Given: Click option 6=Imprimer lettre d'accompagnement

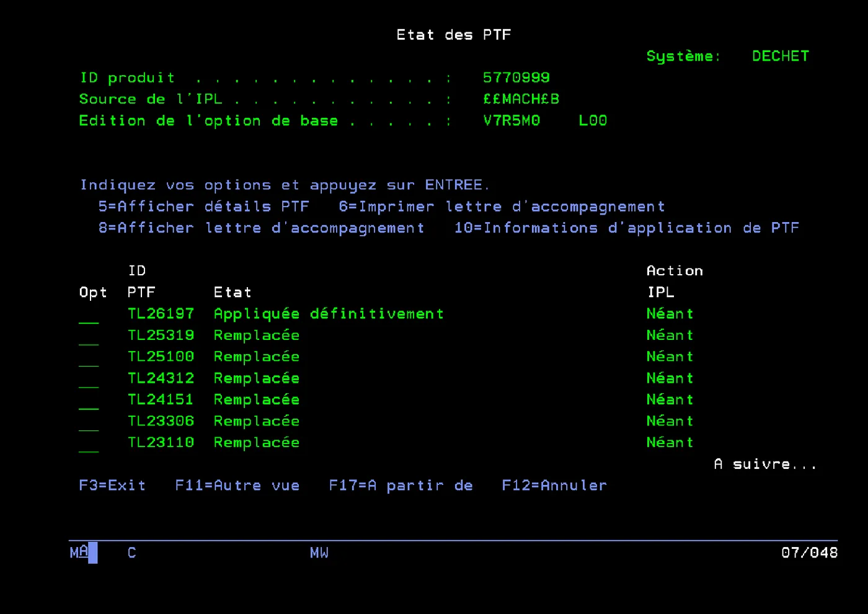Looking at the screenshot, I should (502, 207).
